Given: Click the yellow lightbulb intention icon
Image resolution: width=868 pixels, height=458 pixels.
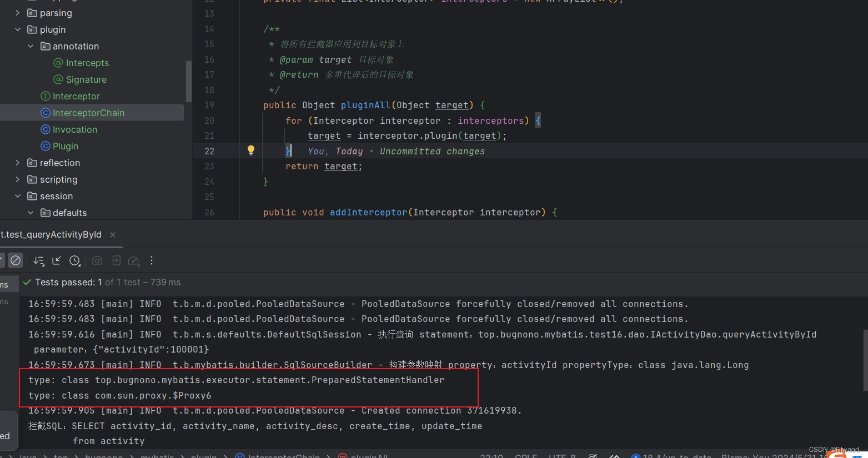Looking at the screenshot, I should [251, 150].
